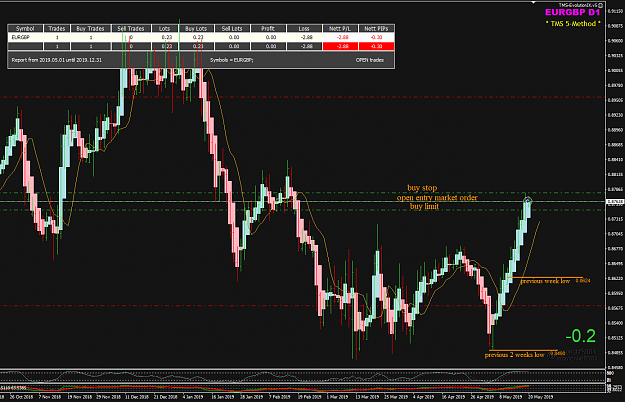The height and width of the screenshot is (402, 625).
Task: Click the chart shift triangle marker
Action: coord(534,2)
